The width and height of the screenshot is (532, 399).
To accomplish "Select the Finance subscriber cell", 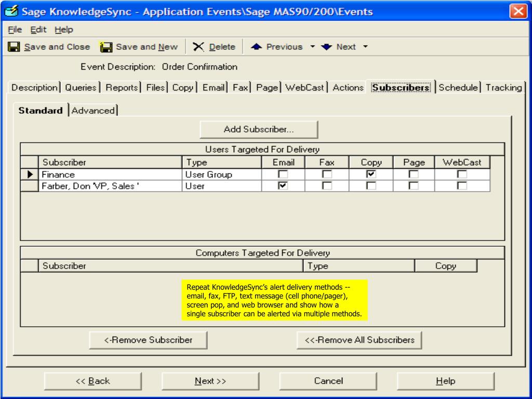I will tap(110, 175).
